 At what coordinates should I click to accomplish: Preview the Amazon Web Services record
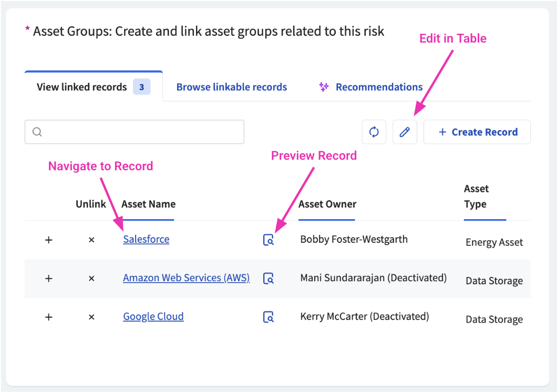pos(269,278)
